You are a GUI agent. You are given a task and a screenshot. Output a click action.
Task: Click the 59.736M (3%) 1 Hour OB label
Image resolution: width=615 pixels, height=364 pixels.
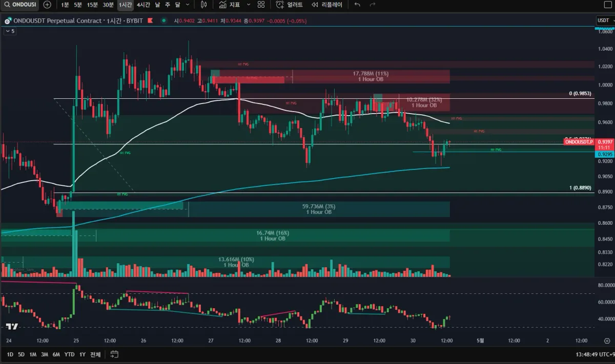coord(319,209)
